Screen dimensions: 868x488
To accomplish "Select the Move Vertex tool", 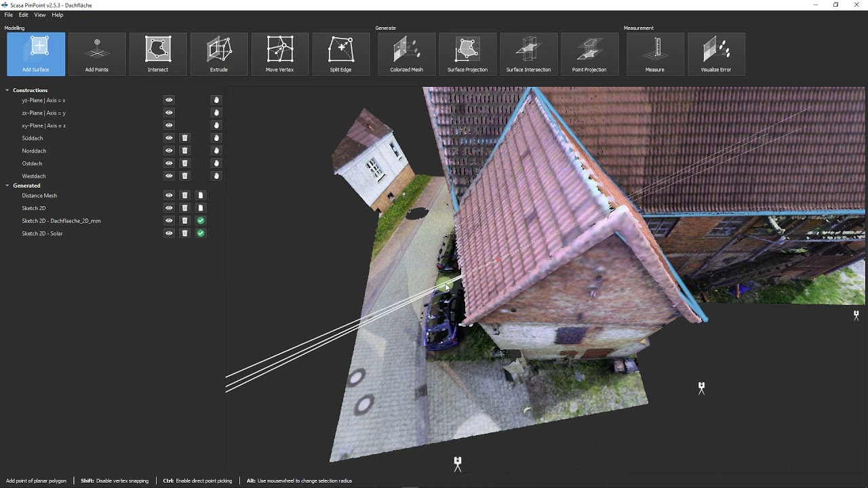I will (280, 54).
